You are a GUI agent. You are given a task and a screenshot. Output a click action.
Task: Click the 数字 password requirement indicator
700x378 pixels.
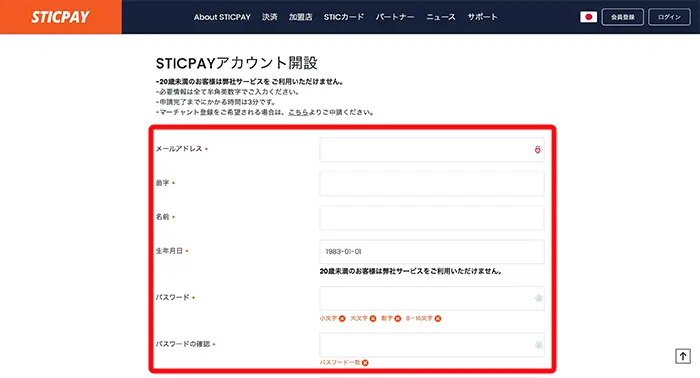tap(391, 318)
